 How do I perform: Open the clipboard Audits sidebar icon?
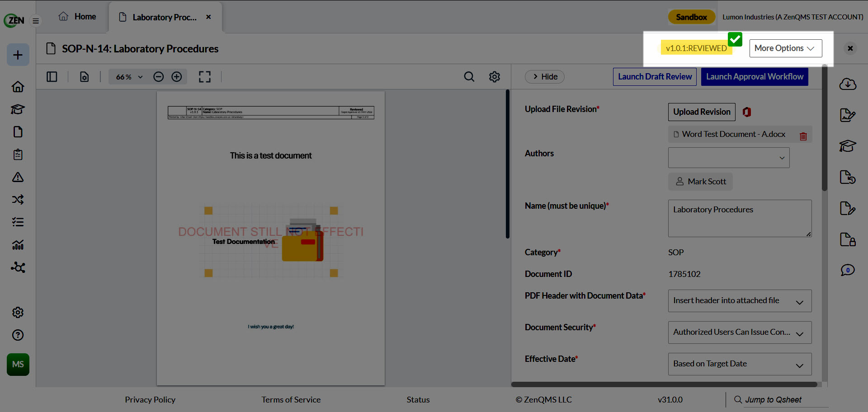[18, 154]
